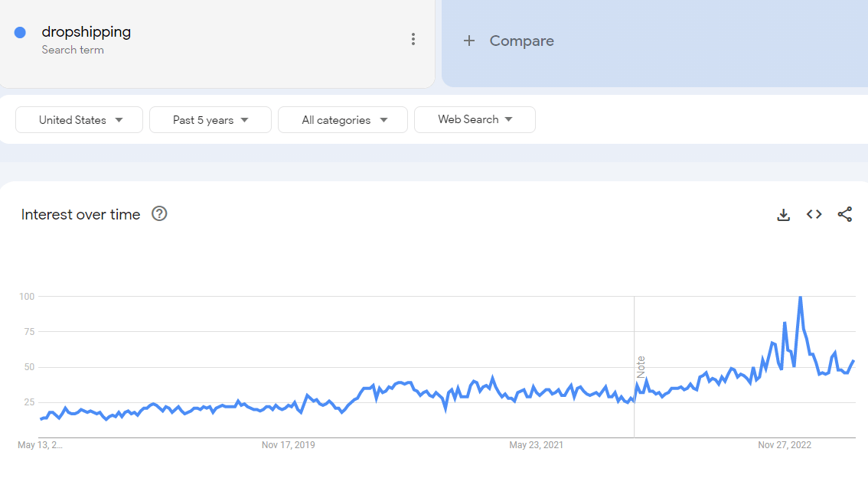868x491 pixels.
Task: Click the blue dot beside dropshipping
Action: point(21,32)
